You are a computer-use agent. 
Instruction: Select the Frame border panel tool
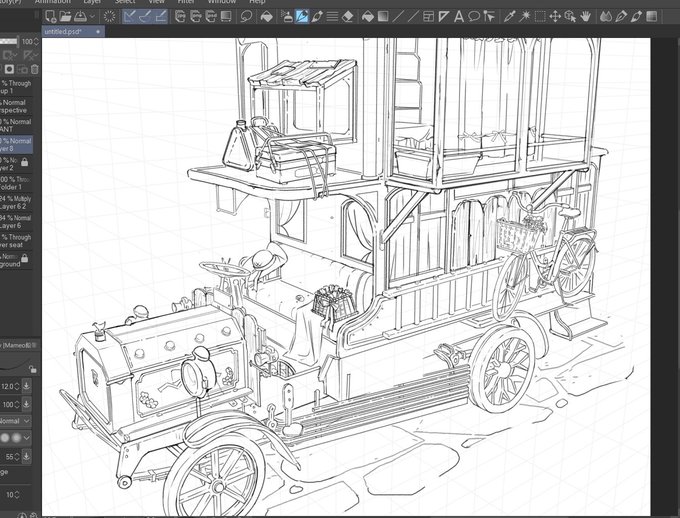428,16
